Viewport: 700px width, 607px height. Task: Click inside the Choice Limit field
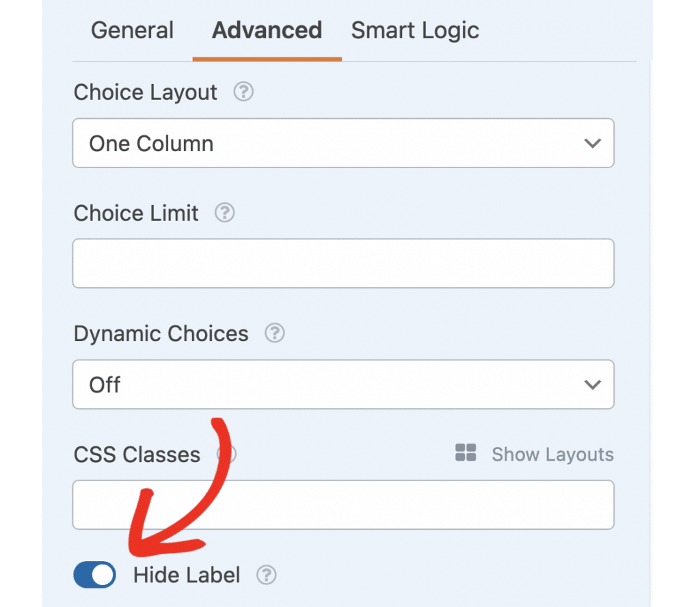[343, 263]
